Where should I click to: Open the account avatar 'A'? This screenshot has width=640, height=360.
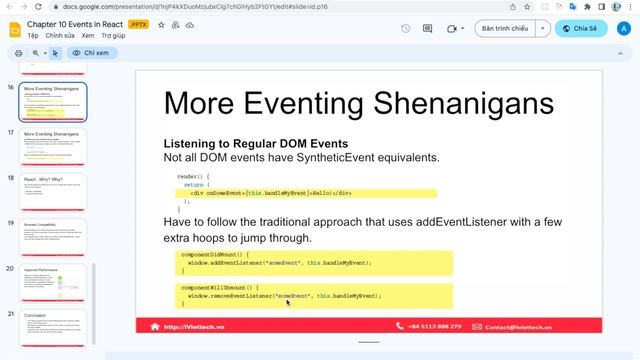pyautogui.click(x=624, y=29)
